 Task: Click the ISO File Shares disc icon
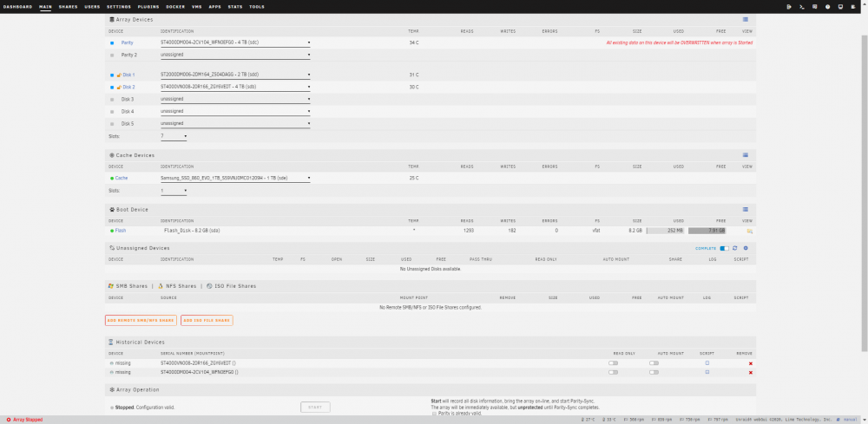coord(209,286)
